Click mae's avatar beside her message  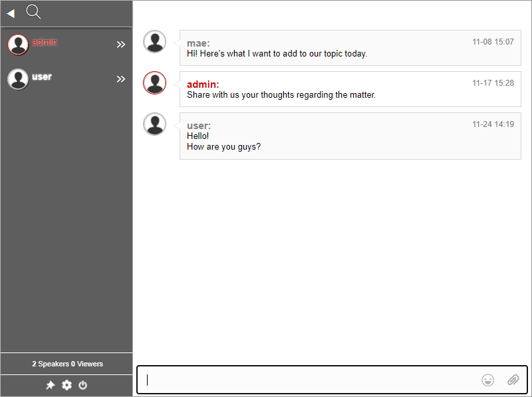155,42
